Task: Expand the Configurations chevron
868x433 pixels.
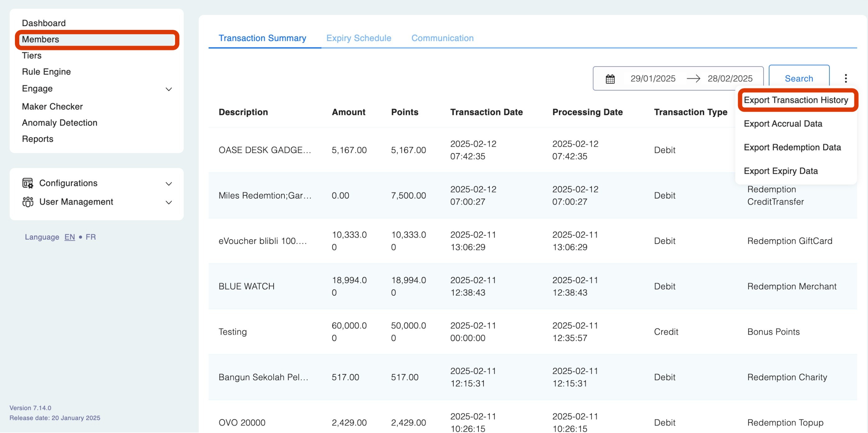Action: 169,184
